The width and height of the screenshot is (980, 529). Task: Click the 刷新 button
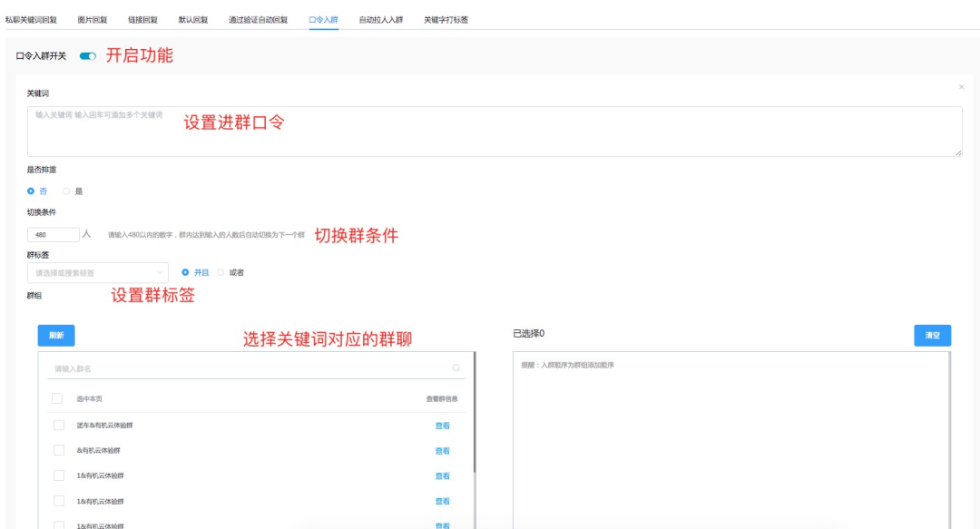(55, 335)
